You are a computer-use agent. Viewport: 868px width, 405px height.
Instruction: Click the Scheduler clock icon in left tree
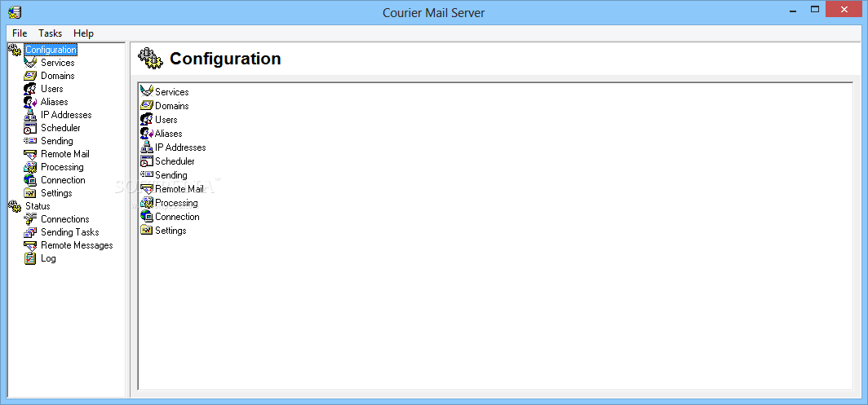[x=30, y=128]
